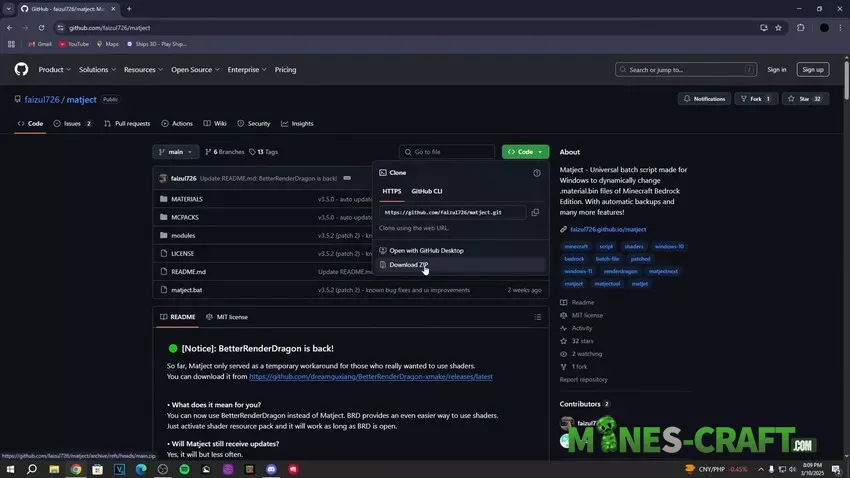Screen dimensions: 850x478
Task: Copy the clone URL to clipboard
Action: click(535, 212)
